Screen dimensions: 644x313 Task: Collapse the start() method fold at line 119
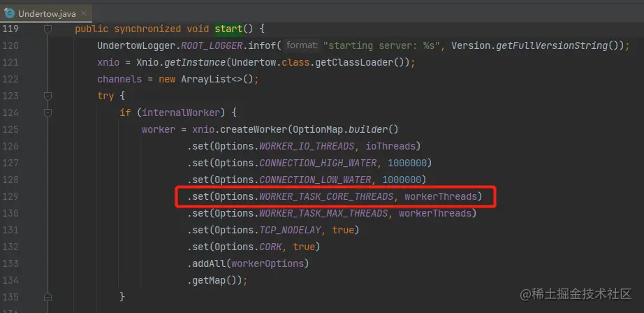(x=48, y=29)
